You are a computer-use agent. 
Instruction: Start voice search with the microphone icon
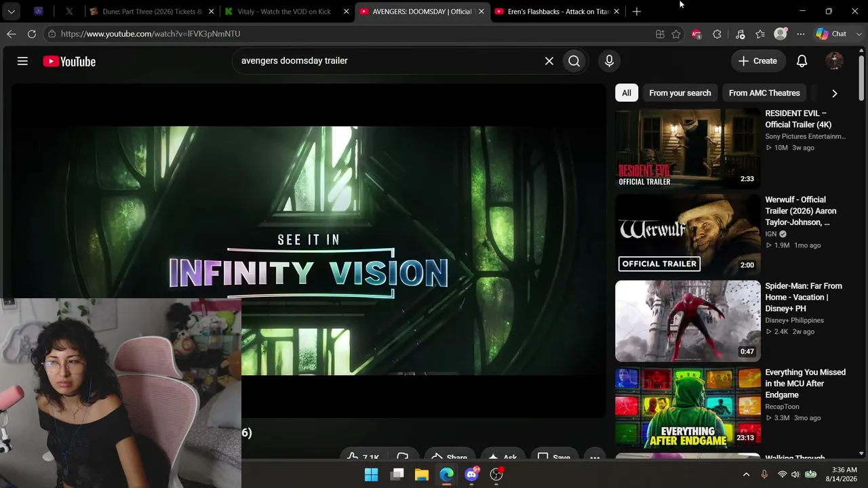coord(609,61)
